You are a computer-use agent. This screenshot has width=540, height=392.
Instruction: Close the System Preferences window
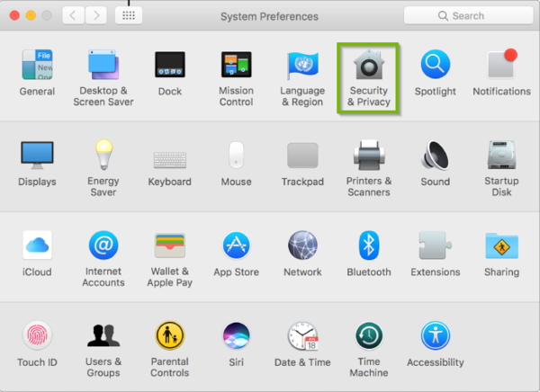14,15
